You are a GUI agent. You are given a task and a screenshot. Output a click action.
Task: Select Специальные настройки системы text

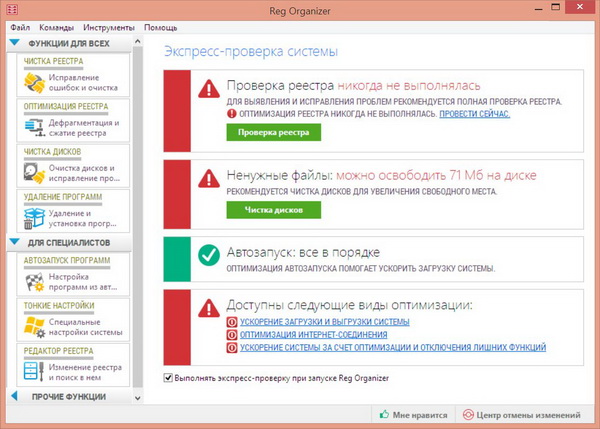[x=85, y=327]
